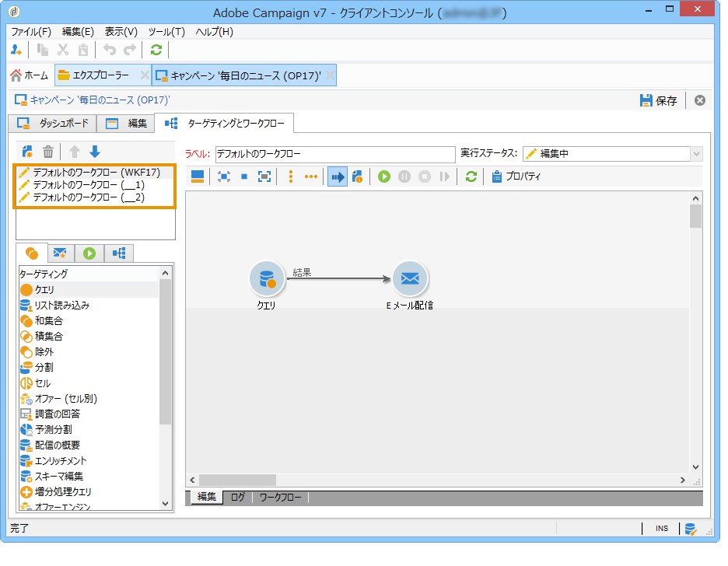Image resolution: width=728 pixels, height=566 pixels.
Task: Select workflow デフォルトのワークフロー (WKF17)
Action: pos(95,172)
